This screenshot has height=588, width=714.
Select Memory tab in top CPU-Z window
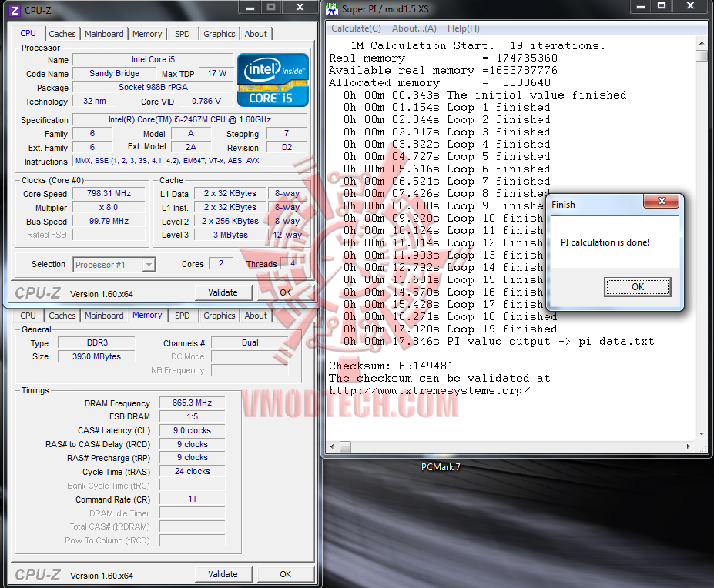tap(147, 34)
